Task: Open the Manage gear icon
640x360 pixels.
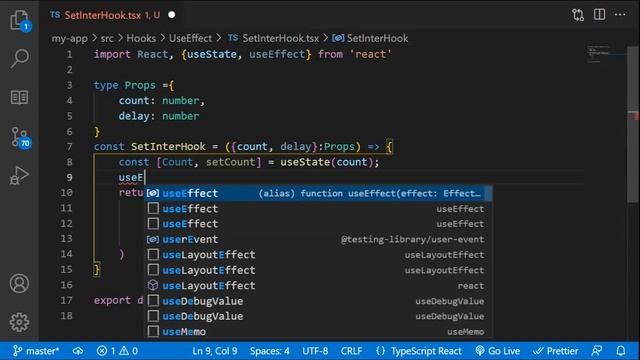Action: [x=19, y=322]
